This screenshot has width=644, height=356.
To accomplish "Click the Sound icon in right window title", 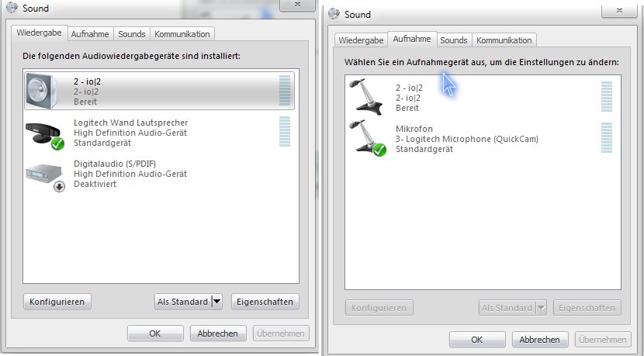I will (x=334, y=13).
